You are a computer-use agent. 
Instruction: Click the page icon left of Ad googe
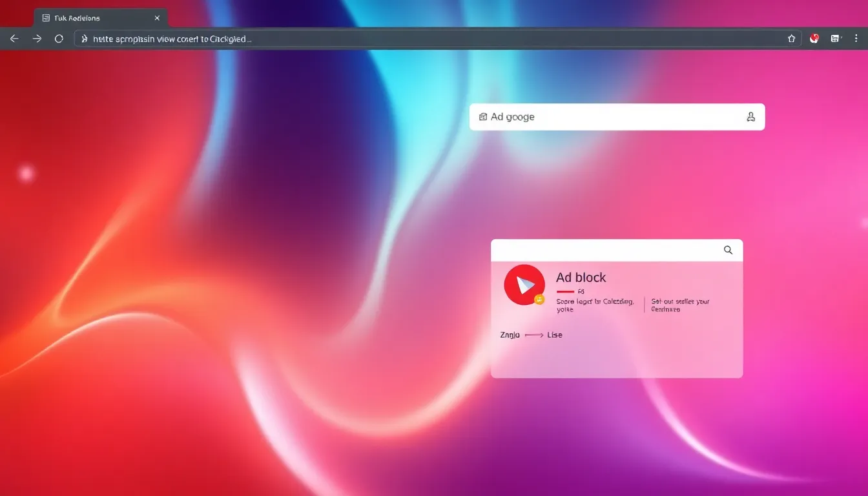click(482, 117)
